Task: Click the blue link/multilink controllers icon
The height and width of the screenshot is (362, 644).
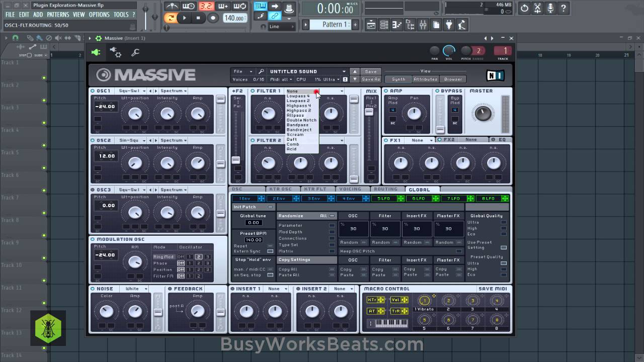Action: click(275, 17)
